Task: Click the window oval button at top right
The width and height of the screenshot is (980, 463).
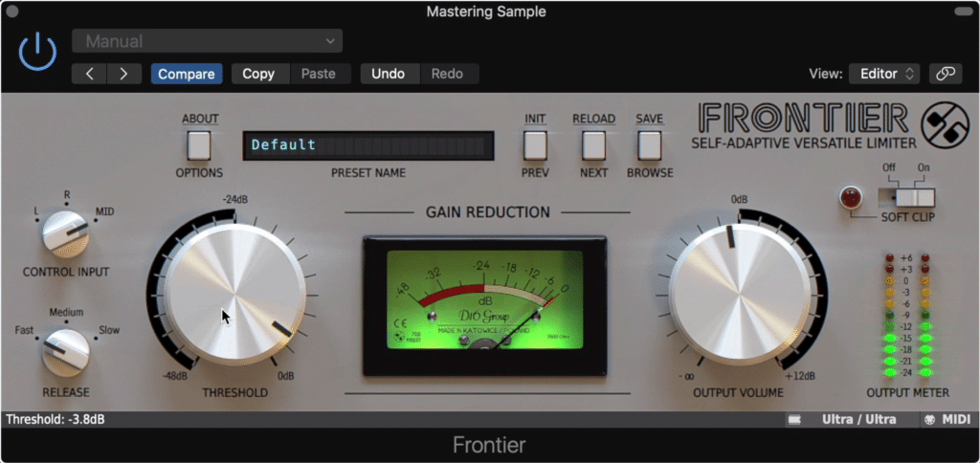Action: pos(965,11)
